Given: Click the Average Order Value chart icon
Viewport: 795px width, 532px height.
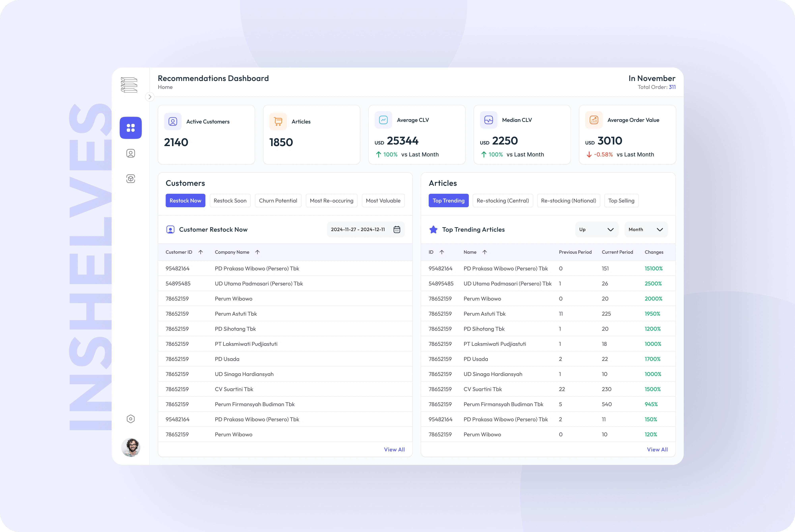Looking at the screenshot, I should (594, 120).
